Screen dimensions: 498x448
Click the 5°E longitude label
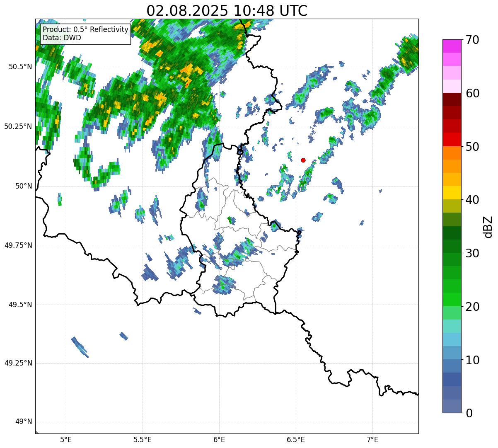tap(66, 439)
